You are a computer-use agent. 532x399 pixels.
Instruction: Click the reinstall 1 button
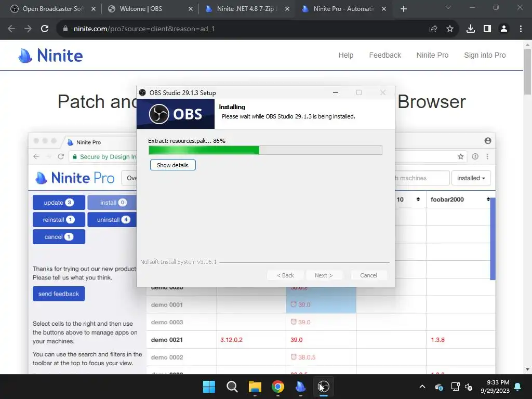click(x=59, y=220)
